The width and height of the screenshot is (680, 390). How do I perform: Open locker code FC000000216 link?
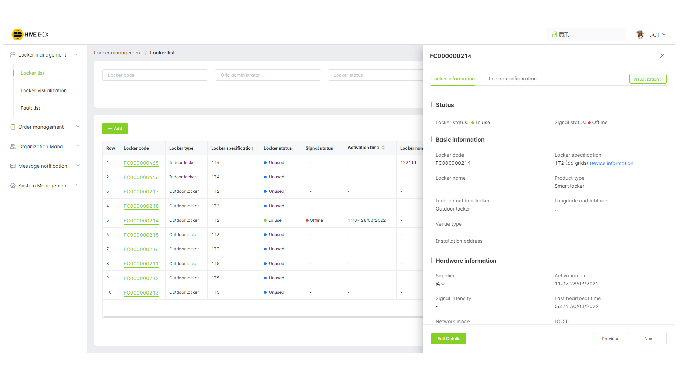coord(141,206)
